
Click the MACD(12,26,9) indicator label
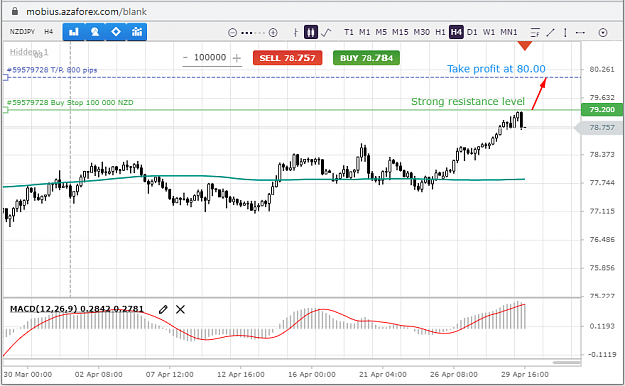point(77,309)
